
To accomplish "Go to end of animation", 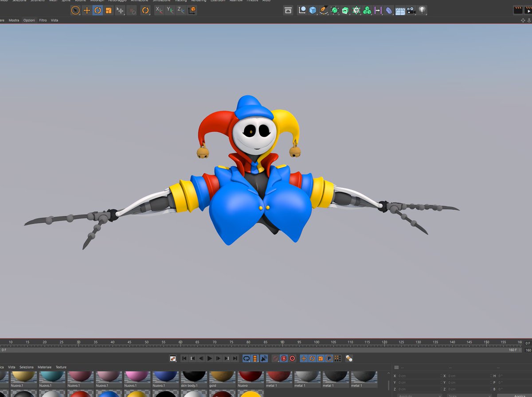I will pyautogui.click(x=235, y=358).
